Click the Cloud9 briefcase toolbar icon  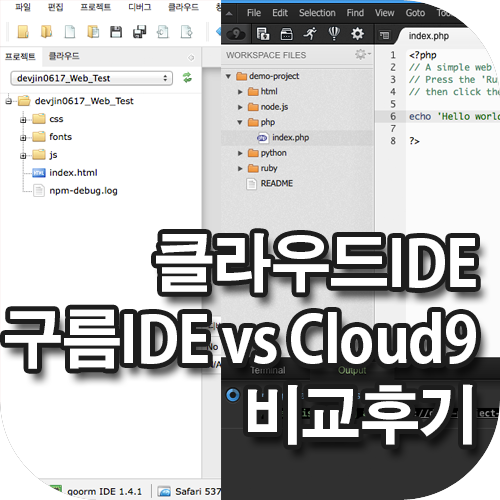286,34
